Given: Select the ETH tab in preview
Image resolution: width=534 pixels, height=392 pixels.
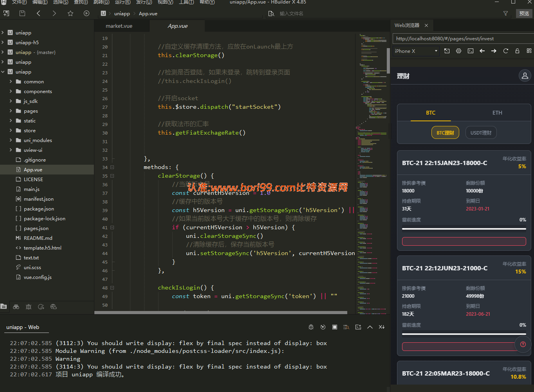Looking at the screenshot, I should (497, 113).
